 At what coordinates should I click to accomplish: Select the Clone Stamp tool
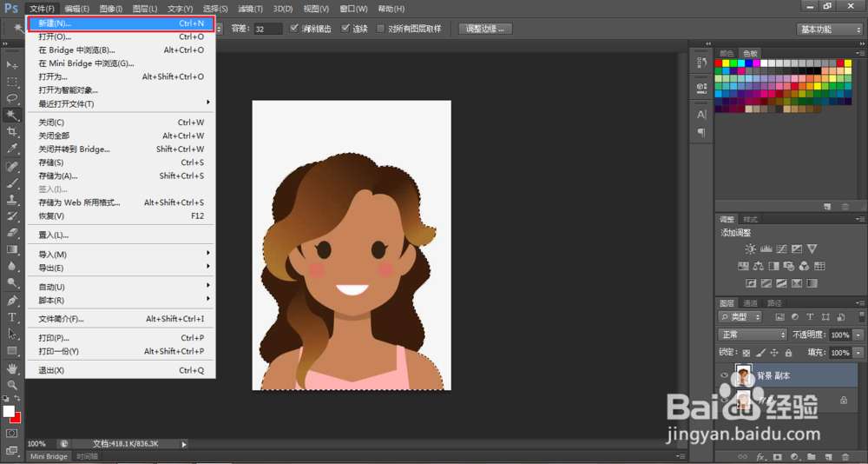(11, 200)
